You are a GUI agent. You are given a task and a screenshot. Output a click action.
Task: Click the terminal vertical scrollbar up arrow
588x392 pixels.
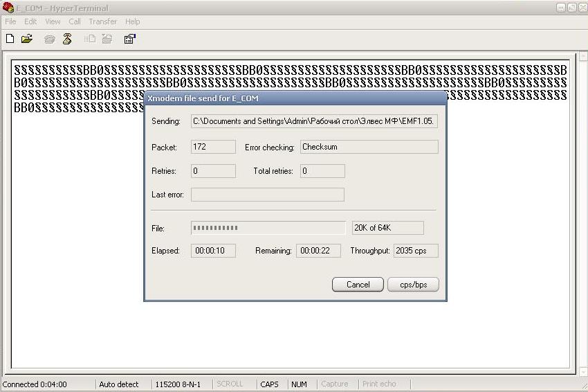pyautogui.click(x=583, y=56)
